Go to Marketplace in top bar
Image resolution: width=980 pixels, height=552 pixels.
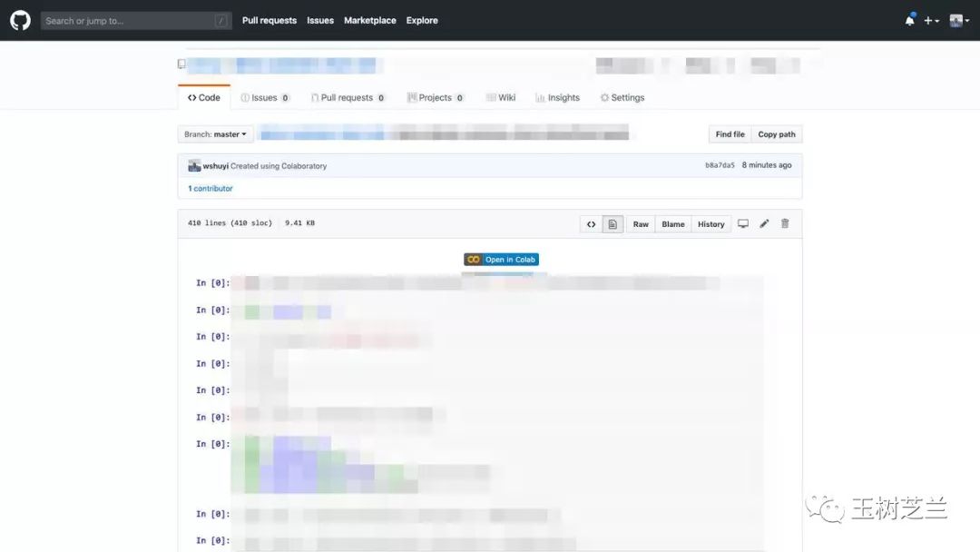[x=370, y=21]
